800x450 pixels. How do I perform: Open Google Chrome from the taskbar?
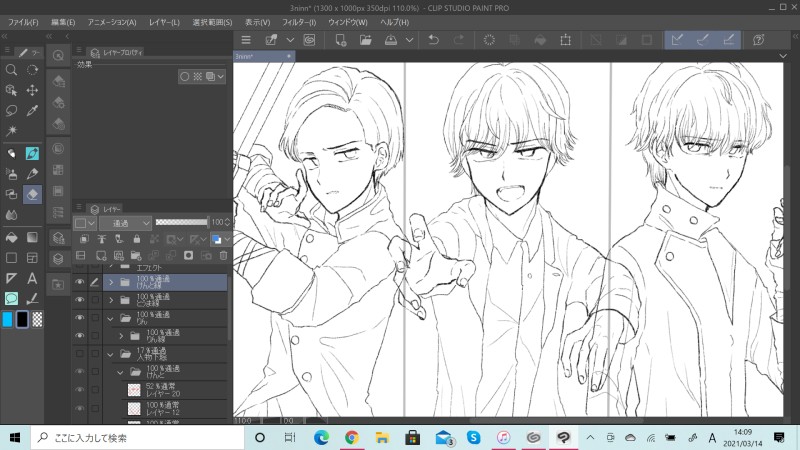coord(352,437)
